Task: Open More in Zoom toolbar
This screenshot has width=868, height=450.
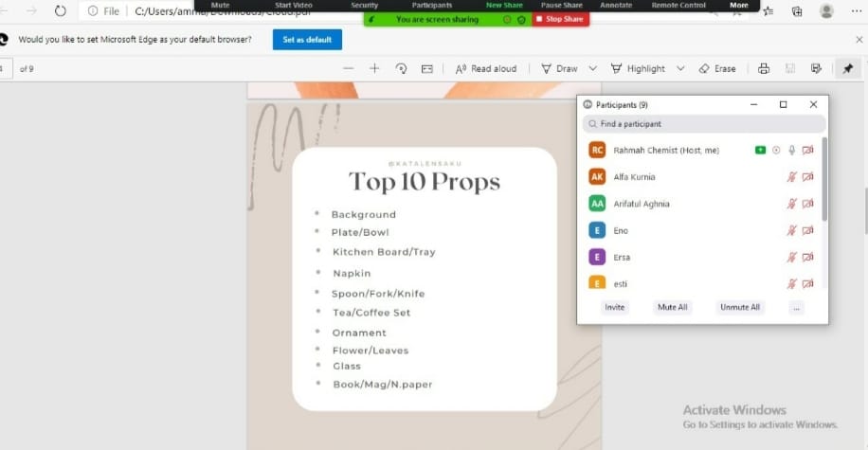Action: (x=739, y=5)
